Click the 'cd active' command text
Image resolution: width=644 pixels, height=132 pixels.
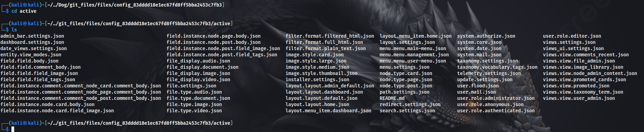coord(24,11)
